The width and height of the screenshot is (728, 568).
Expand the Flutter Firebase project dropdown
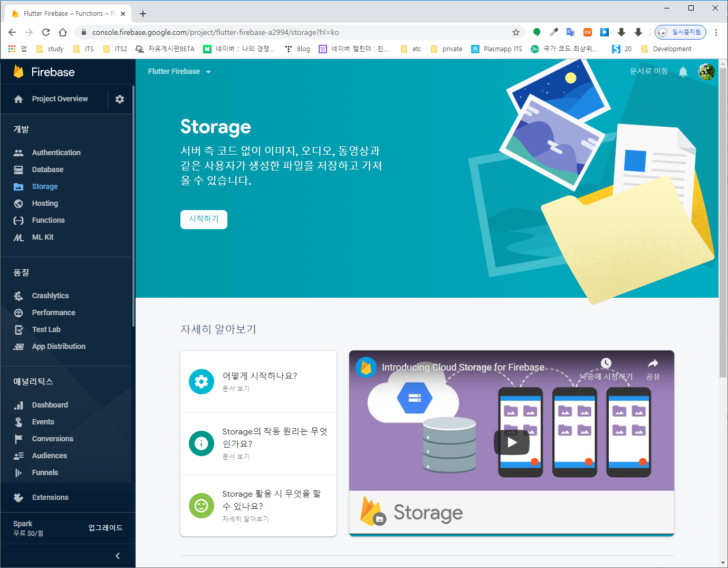pos(179,72)
